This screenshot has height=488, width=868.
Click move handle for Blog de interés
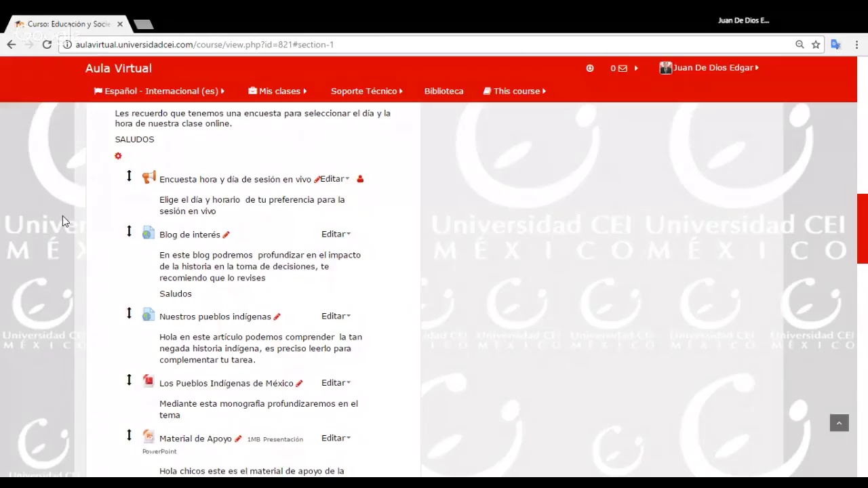pyautogui.click(x=129, y=231)
